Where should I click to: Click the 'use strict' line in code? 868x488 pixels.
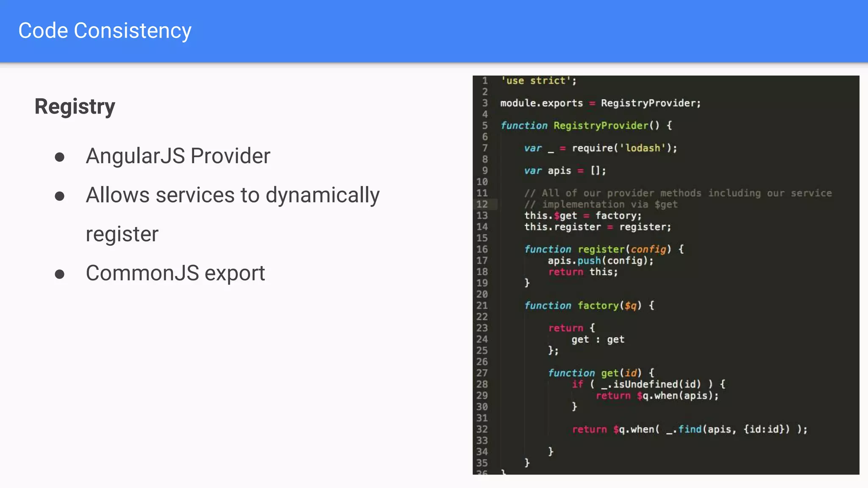click(538, 80)
